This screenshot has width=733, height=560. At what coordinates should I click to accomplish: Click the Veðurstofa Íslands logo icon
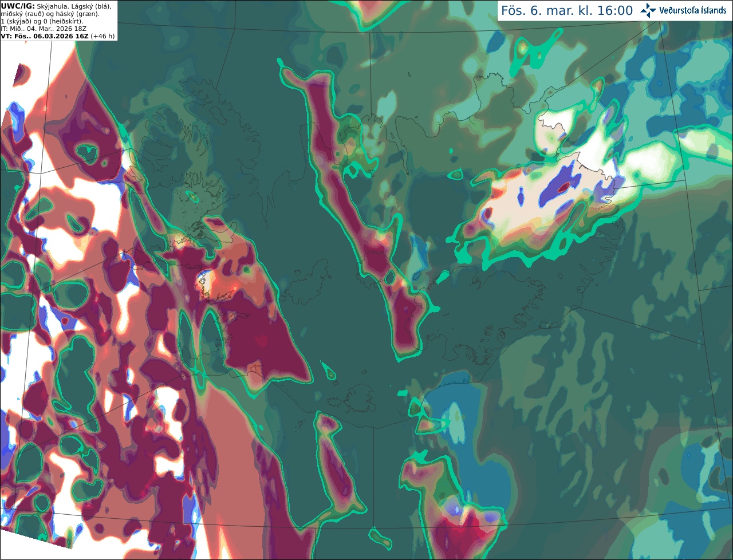648,10
